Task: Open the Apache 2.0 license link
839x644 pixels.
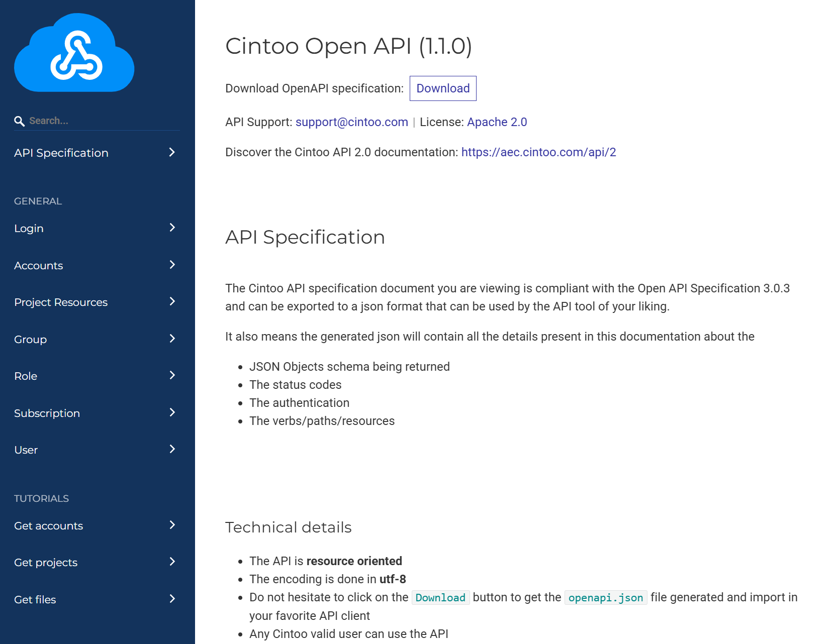Action: click(497, 122)
